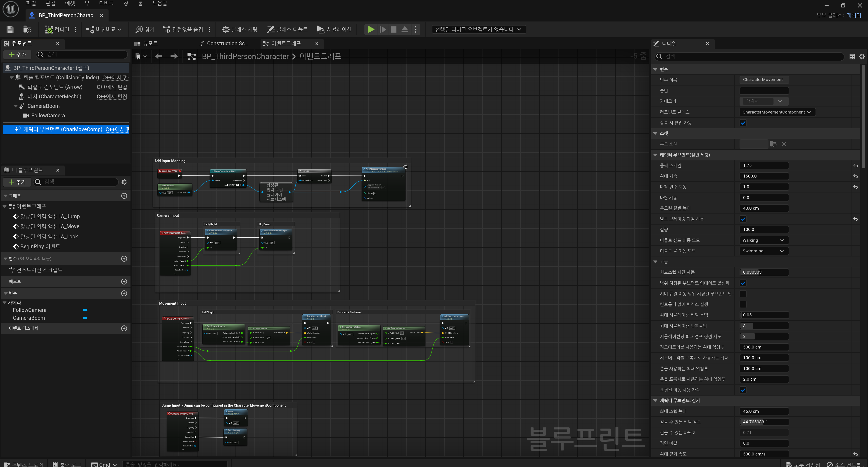Click the Browse to asset icon in toolbar

tap(27, 30)
